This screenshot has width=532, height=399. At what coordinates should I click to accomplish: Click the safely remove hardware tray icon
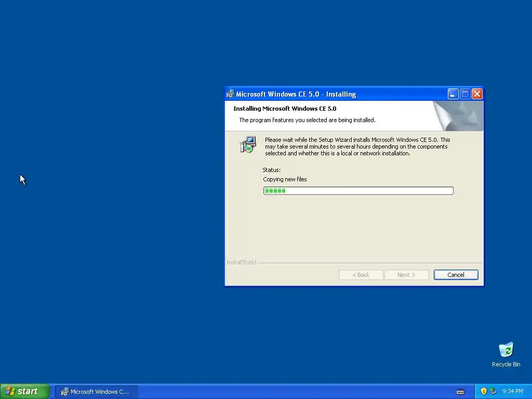(494, 392)
